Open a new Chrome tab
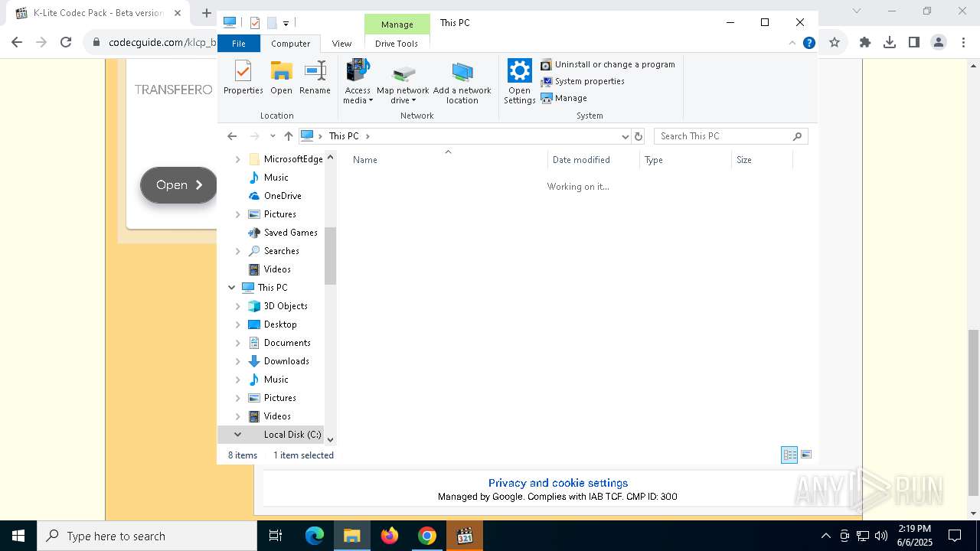This screenshot has width=980, height=551. click(x=206, y=13)
